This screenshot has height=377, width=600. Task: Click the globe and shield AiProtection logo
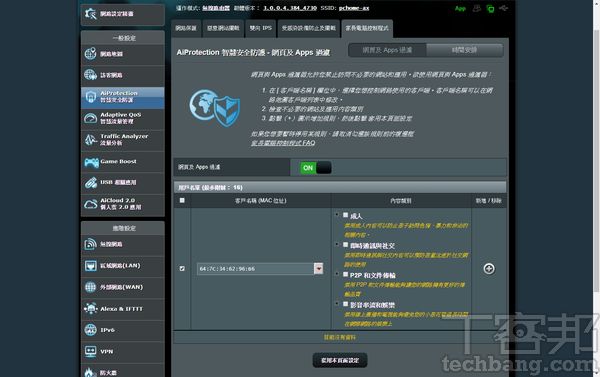(x=215, y=108)
